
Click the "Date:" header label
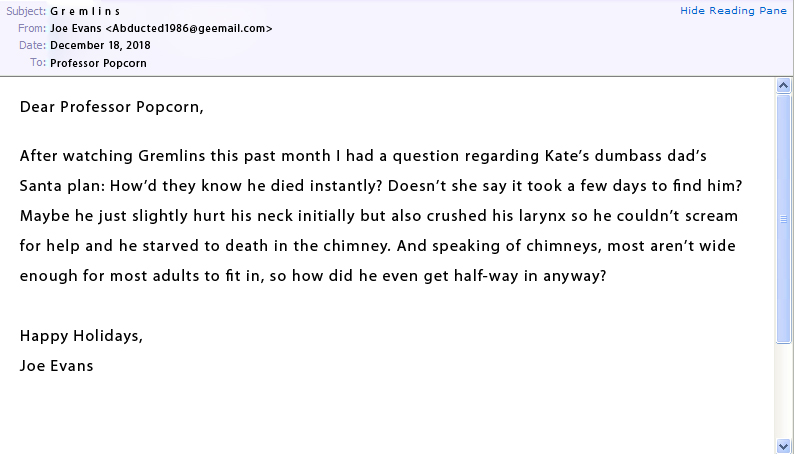point(31,45)
